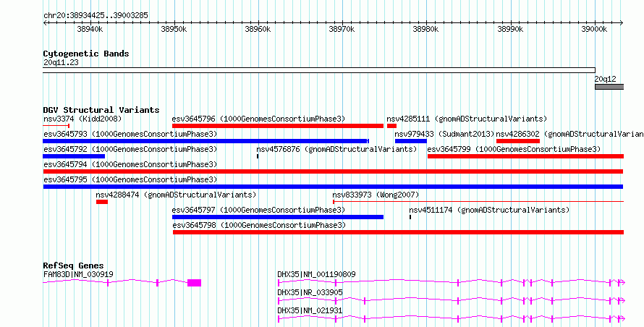Screen dimensions: 644x327
Task: Click the thin red nsv833973 line
Action: coord(478,202)
